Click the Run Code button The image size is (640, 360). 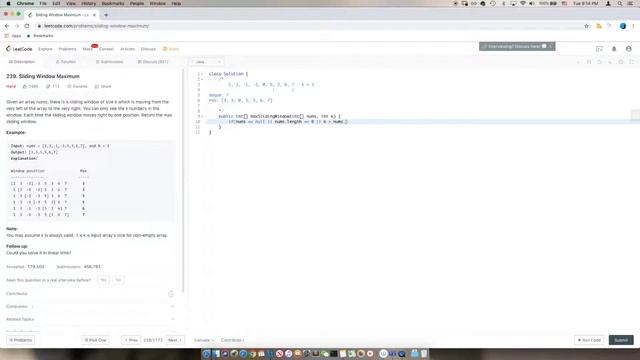pyautogui.click(x=589, y=340)
